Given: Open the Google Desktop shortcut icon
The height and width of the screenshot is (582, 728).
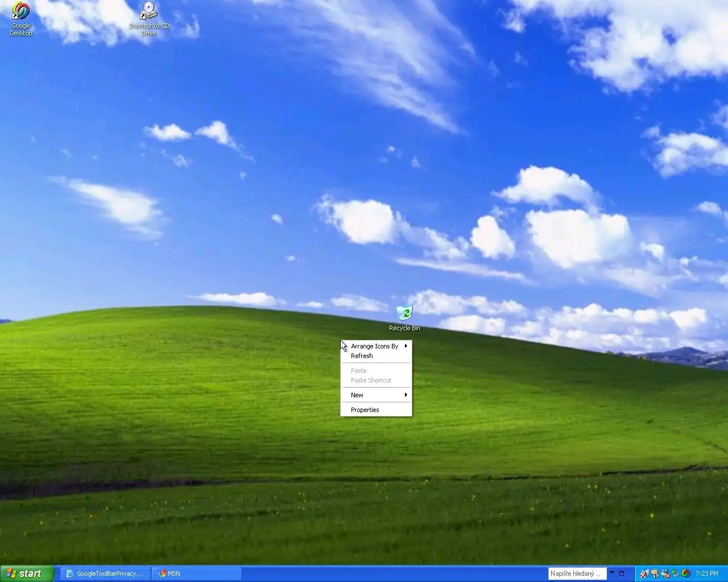Looking at the screenshot, I should tap(21, 19).
